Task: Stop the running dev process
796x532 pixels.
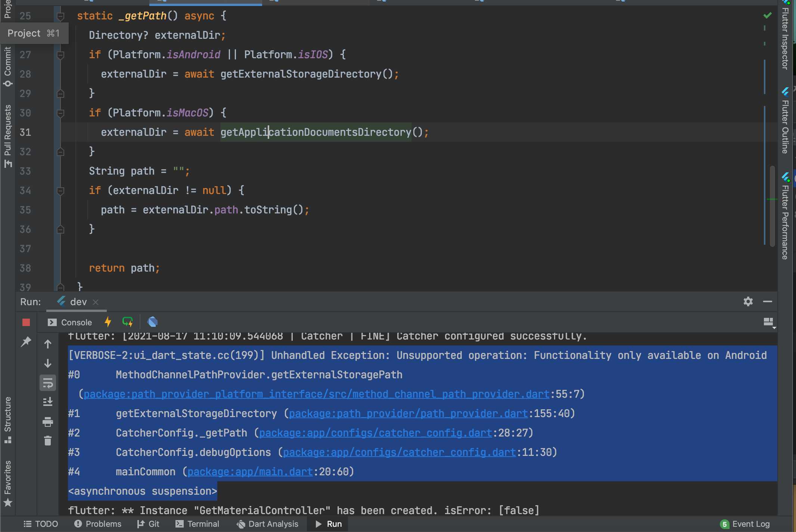Action: pyautogui.click(x=25, y=322)
